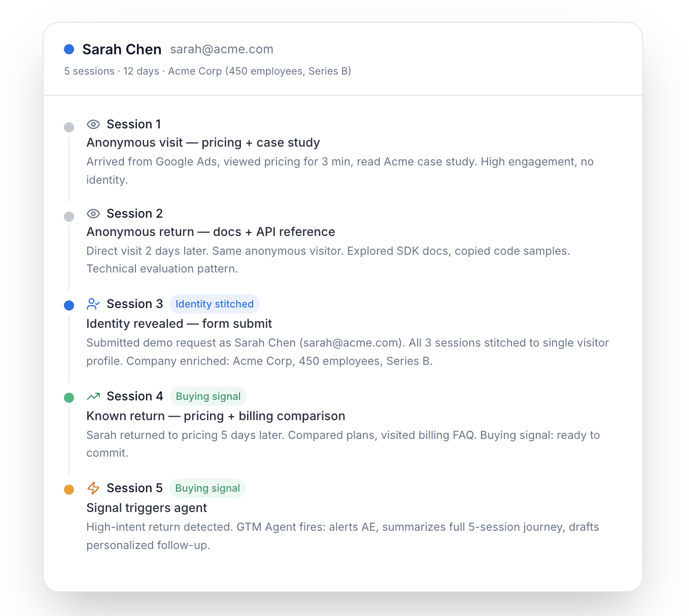Open the sarah@acme.com email link
689x616 pixels.
click(222, 49)
